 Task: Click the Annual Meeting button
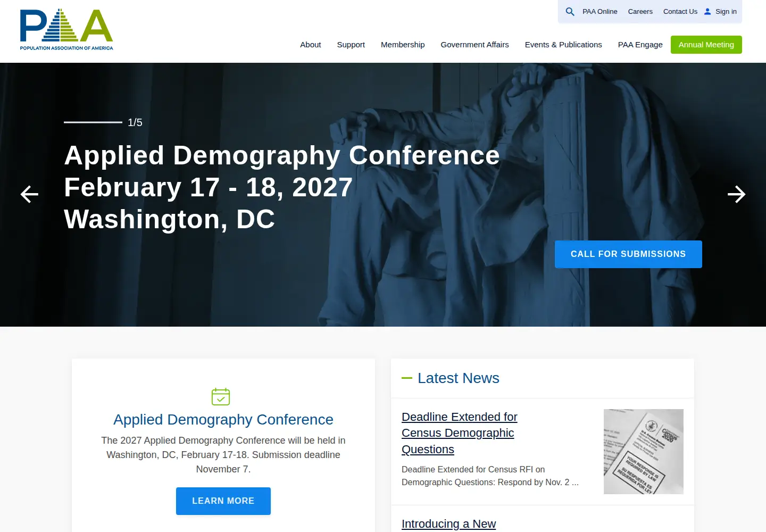point(706,45)
